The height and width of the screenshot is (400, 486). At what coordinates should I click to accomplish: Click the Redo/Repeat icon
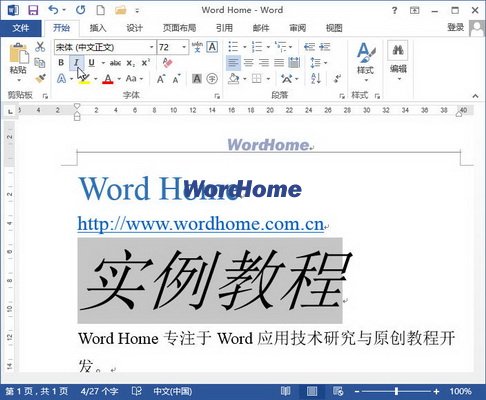point(80,10)
